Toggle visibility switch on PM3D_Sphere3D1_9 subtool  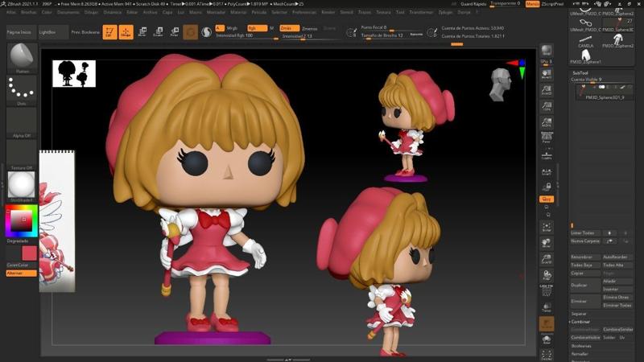601,87
